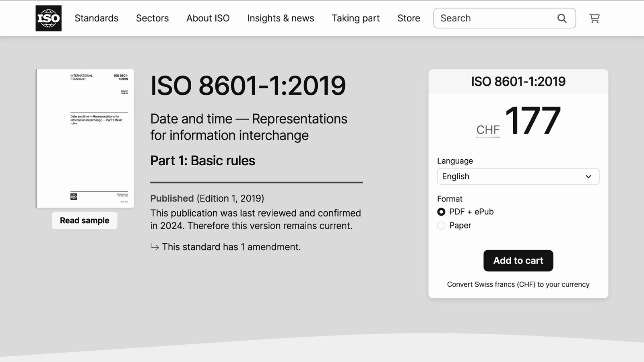This screenshot has width=644, height=362.
Task: Click the ISO logo home icon
Action: 48,18
